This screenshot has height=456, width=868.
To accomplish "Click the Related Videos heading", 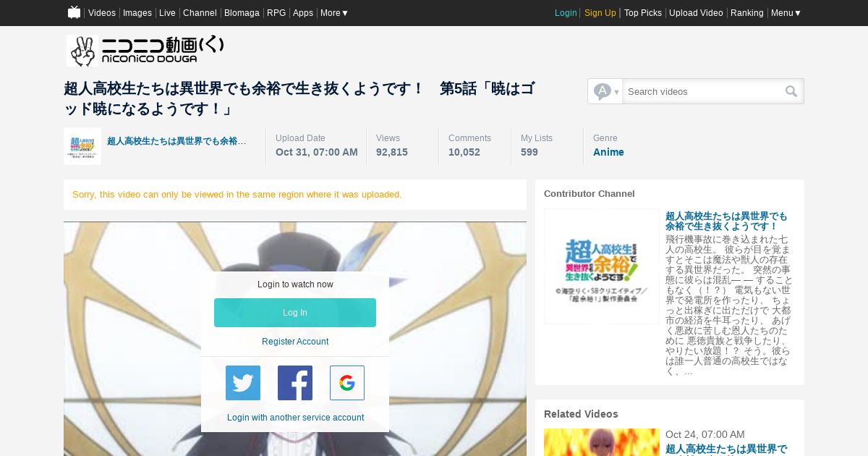I will click(581, 414).
